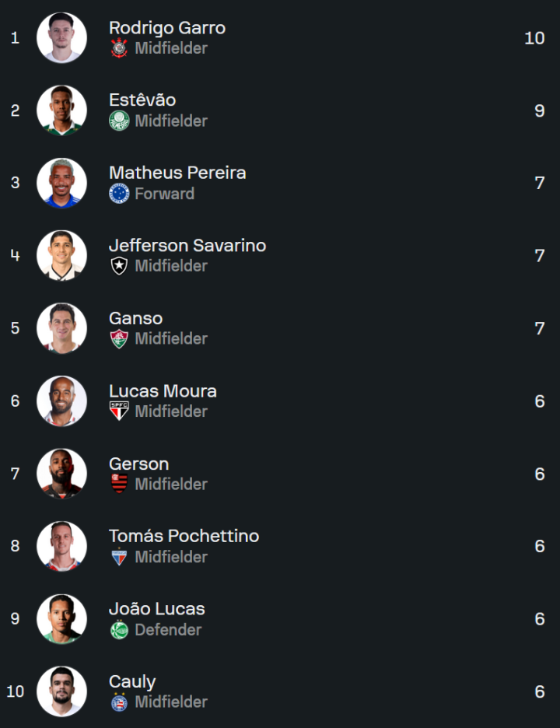Screen dimensions: 560x728
Task: Click the Corinthians club crest icon
Action: coord(119,48)
